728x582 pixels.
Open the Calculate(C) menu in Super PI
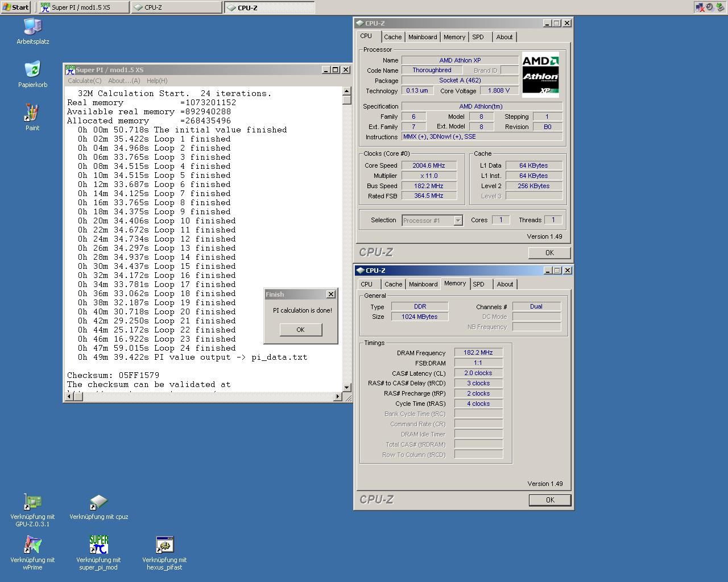pyautogui.click(x=85, y=81)
